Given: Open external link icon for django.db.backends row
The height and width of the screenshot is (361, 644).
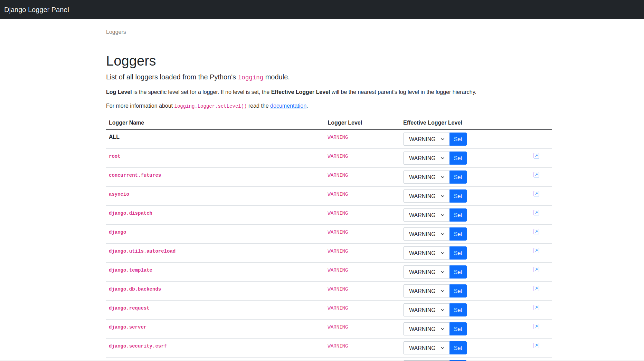Looking at the screenshot, I should point(536,289).
